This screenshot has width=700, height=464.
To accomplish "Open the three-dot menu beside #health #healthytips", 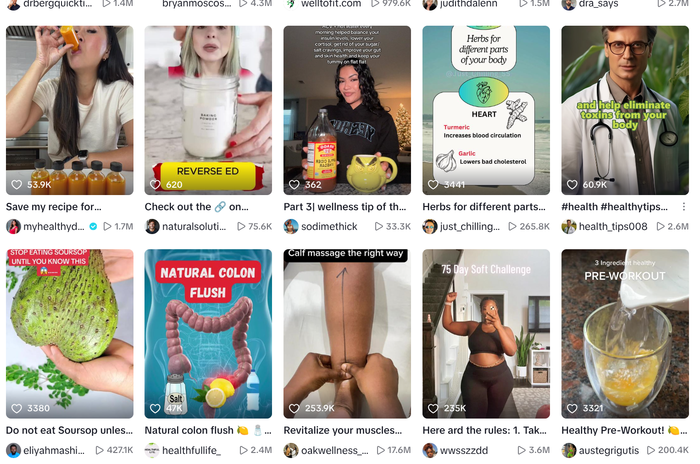I will [x=683, y=207].
